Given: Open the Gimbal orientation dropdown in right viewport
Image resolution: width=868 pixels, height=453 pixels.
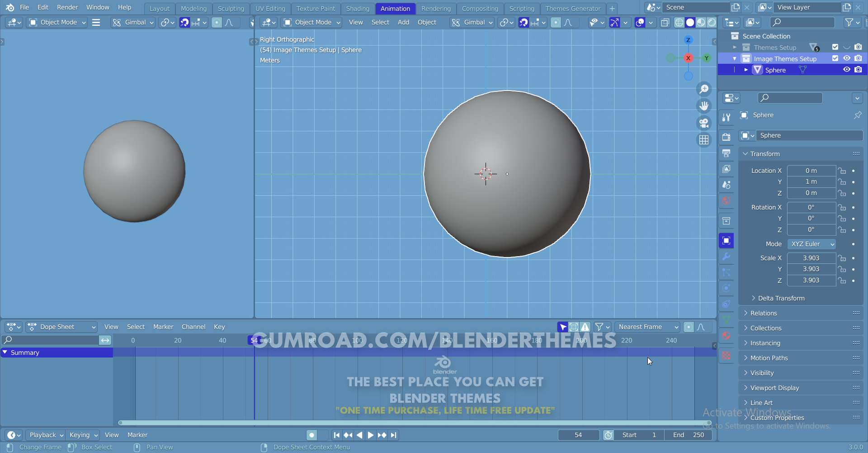Looking at the screenshot, I should (x=472, y=22).
